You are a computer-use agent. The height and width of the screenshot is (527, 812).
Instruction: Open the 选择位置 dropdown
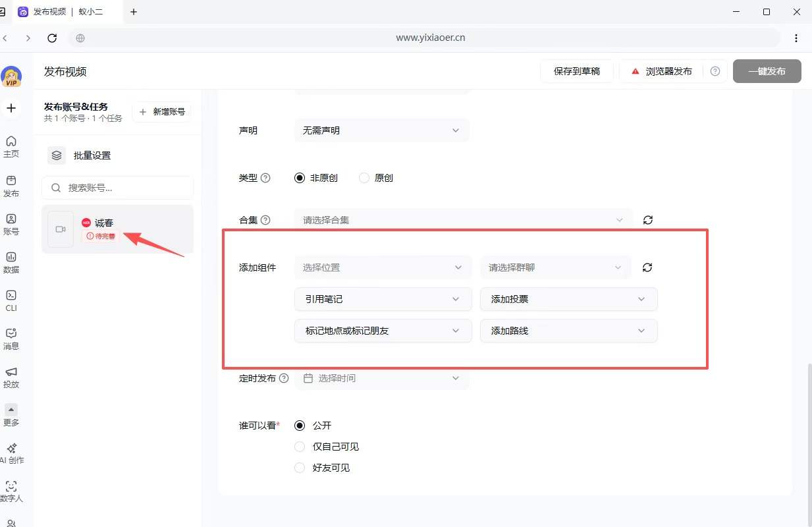(x=383, y=267)
